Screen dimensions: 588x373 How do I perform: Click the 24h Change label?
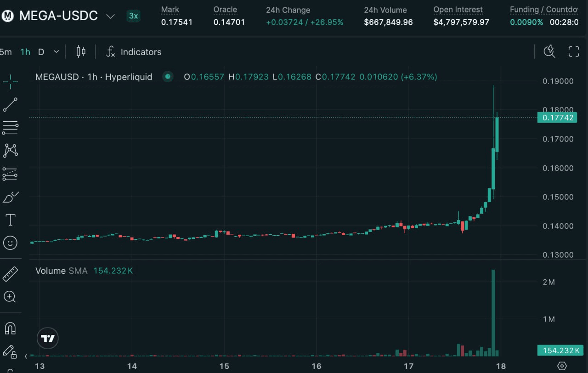click(288, 10)
